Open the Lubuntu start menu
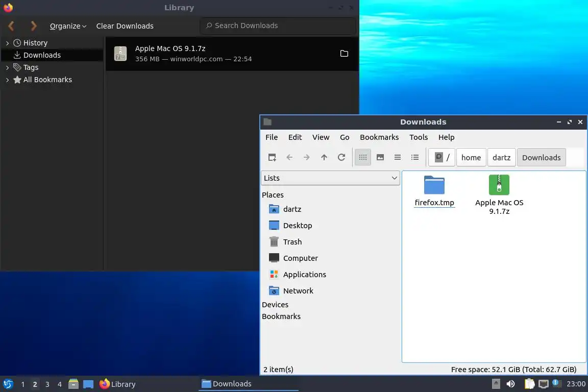 click(x=8, y=384)
